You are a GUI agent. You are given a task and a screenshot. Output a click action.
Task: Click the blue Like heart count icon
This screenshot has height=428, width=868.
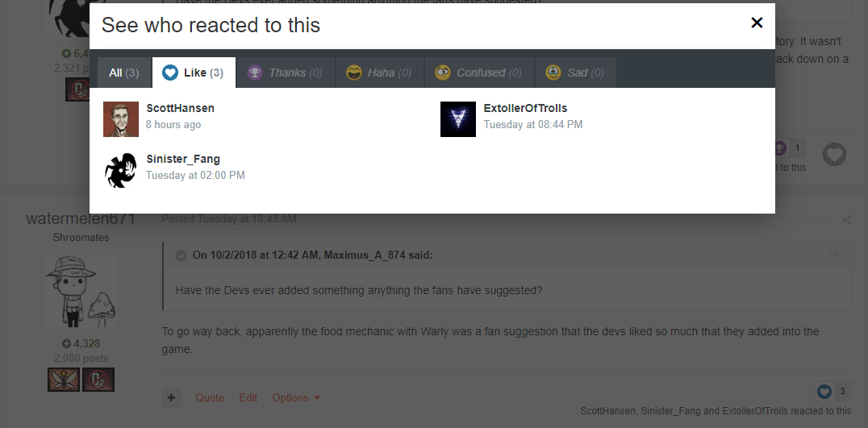point(824,392)
